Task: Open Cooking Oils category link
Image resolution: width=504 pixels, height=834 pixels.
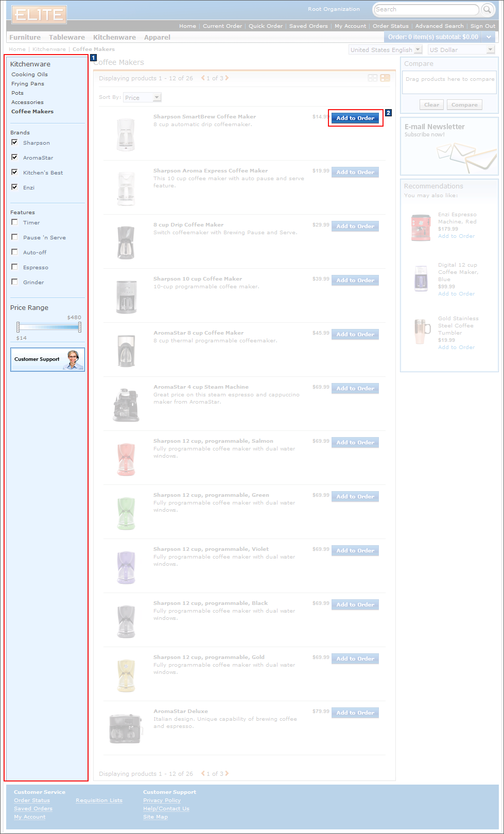Action: pos(29,74)
